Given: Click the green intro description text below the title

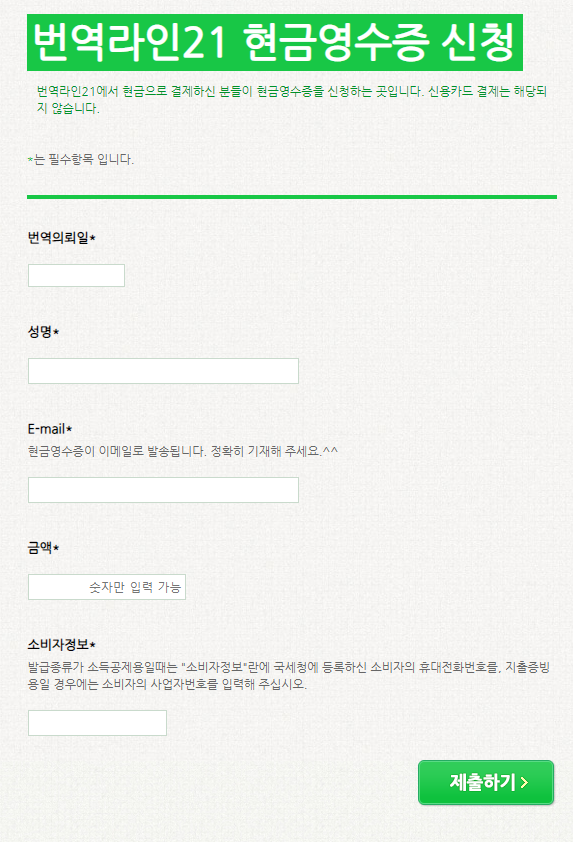Looking at the screenshot, I should coord(292,99).
